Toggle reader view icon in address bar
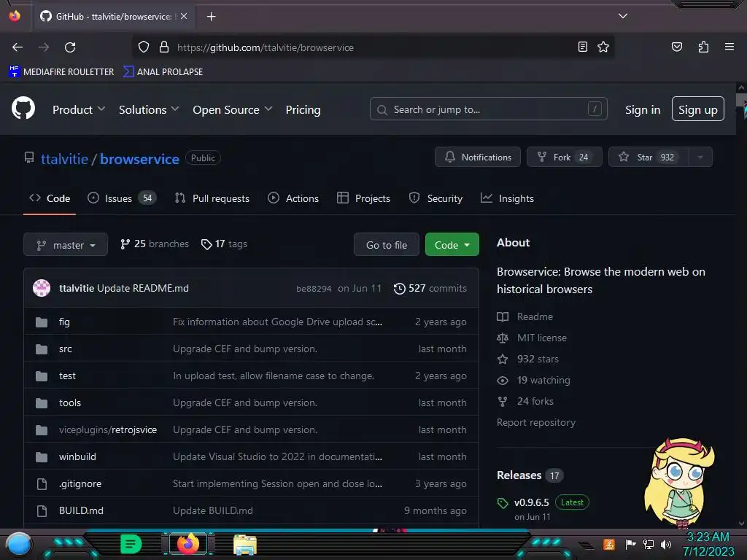 [582, 47]
